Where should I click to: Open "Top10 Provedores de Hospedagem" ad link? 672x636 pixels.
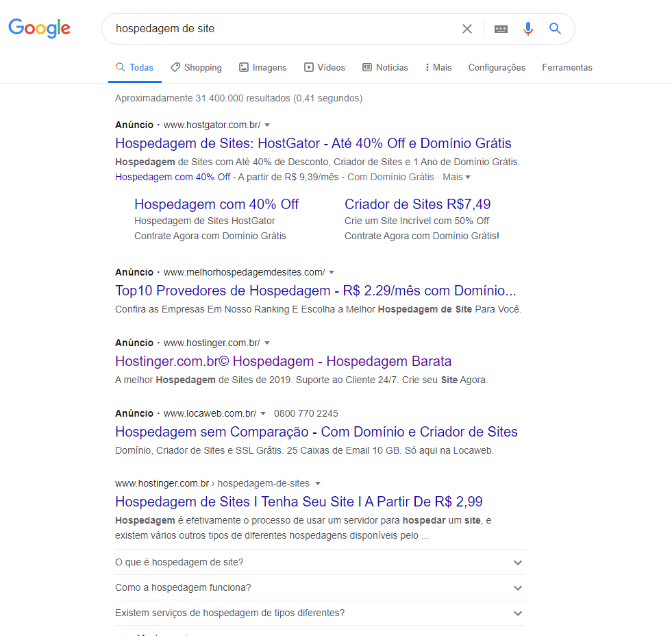[315, 291]
